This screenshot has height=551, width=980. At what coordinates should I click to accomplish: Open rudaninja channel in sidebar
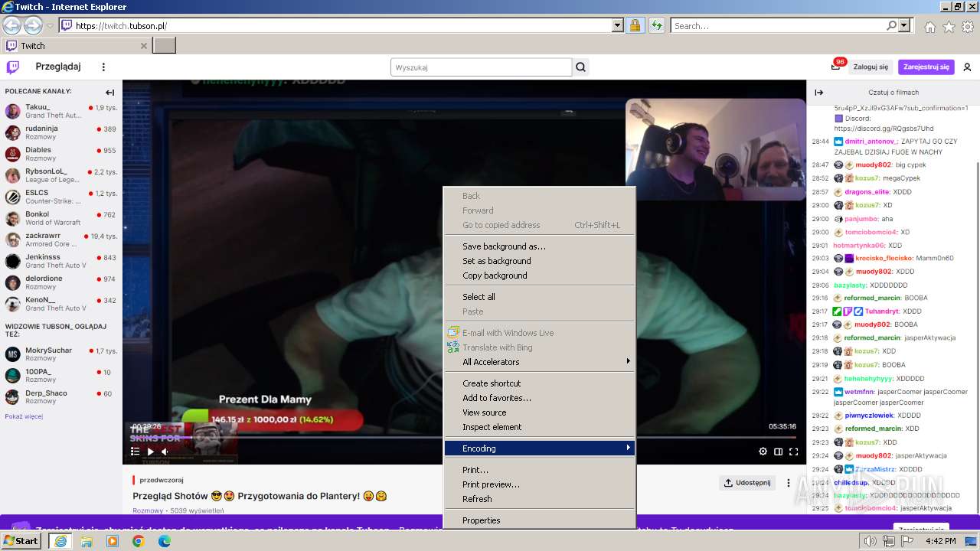(x=60, y=132)
